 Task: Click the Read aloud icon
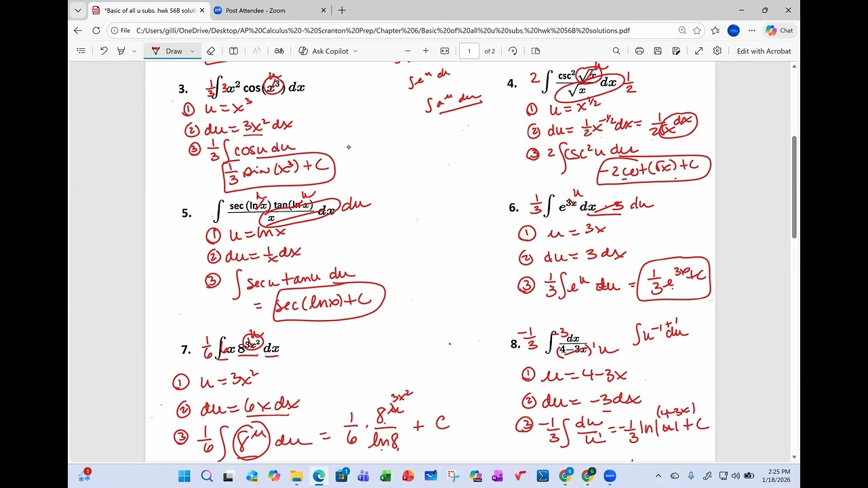[256, 51]
